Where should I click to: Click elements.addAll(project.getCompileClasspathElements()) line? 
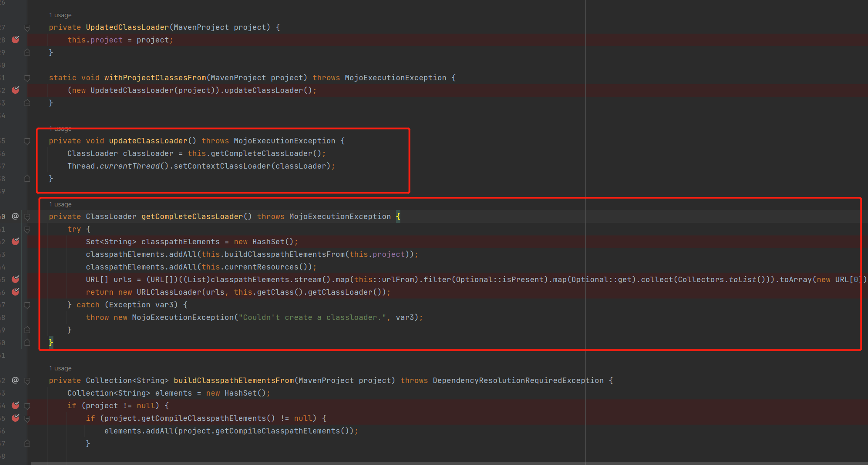click(x=231, y=431)
